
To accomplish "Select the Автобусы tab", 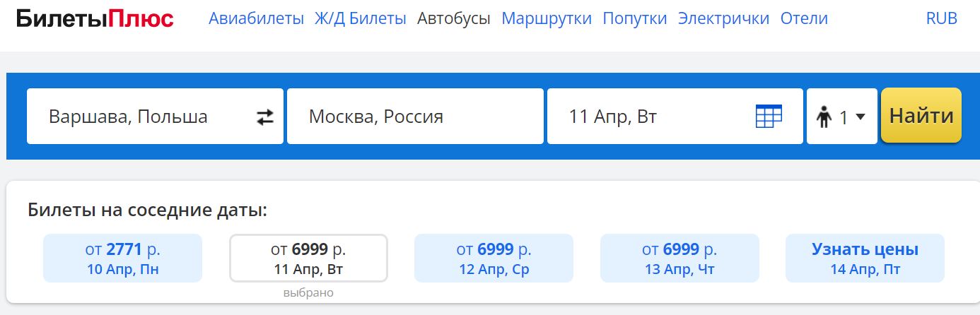I will [454, 19].
